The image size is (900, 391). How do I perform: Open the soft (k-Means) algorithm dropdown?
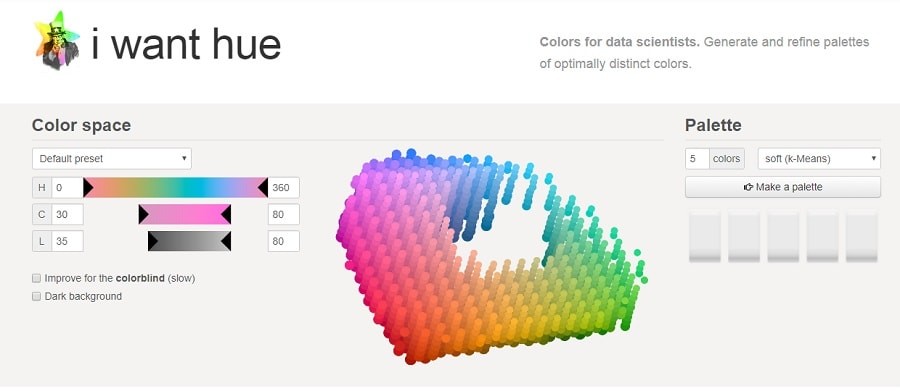coord(819,158)
